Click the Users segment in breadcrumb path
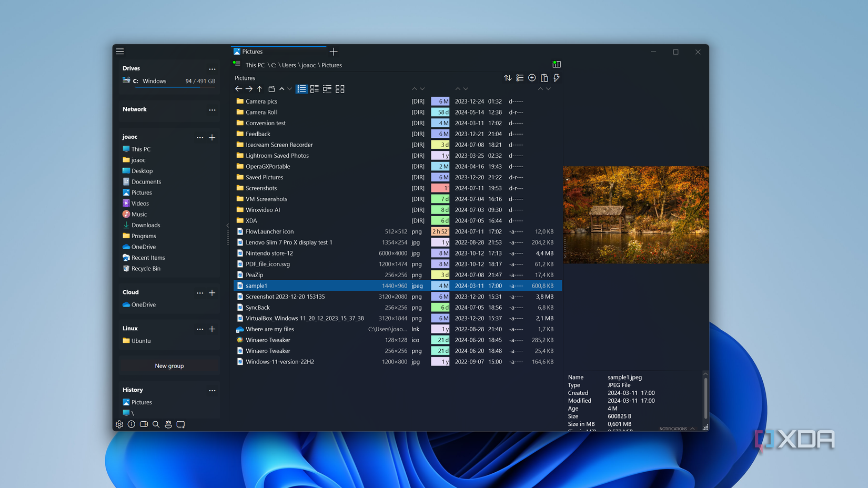 tap(289, 65)
